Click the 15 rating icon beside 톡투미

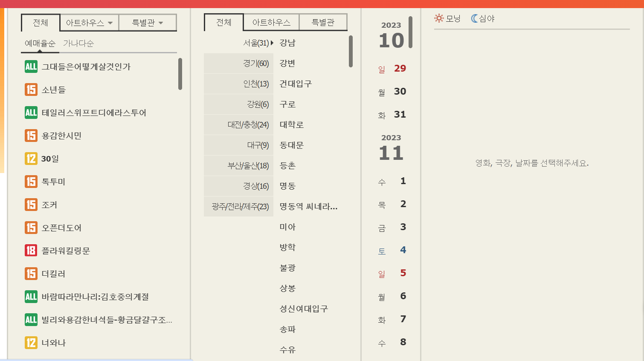click(31, 182)
